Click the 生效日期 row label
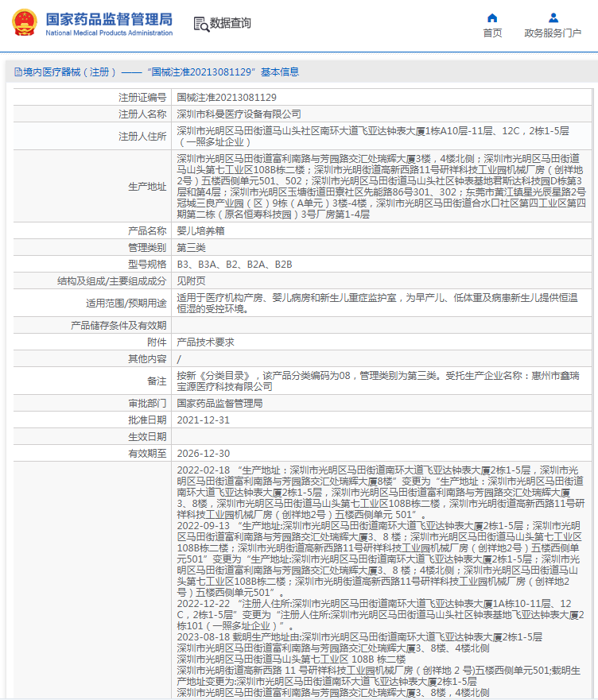This screenshot has height=700, width=598. (147, 437)
